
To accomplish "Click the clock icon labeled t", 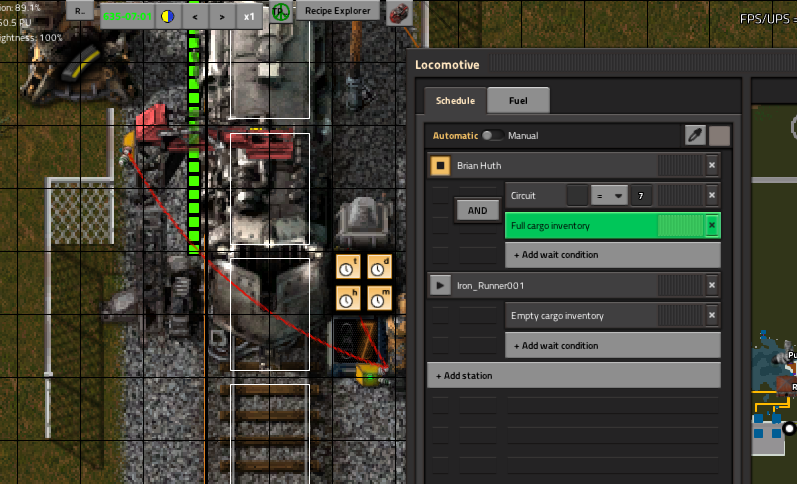I will [x=348, y=267].
